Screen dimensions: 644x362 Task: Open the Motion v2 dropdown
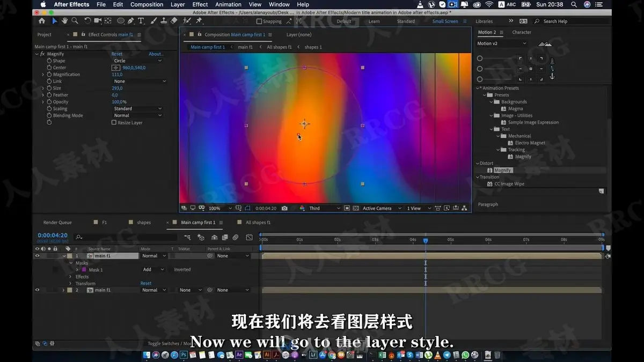tap(502, 43)
